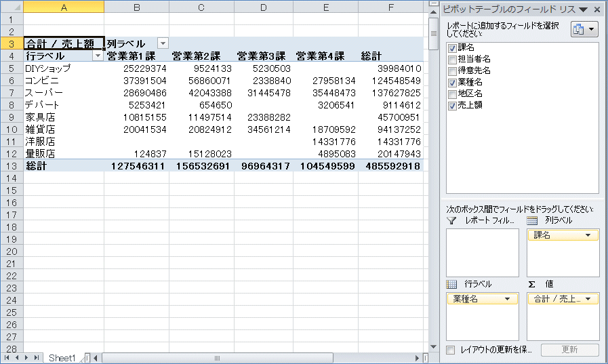Click the vertical scrollbar up arrow

coord(434,12)
